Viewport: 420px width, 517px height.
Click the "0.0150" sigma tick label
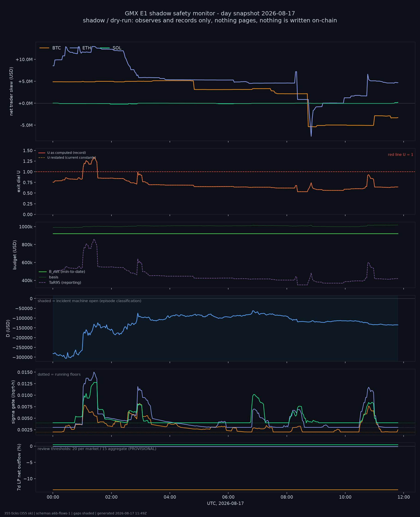pyautogui.click(x=25, y=372)
